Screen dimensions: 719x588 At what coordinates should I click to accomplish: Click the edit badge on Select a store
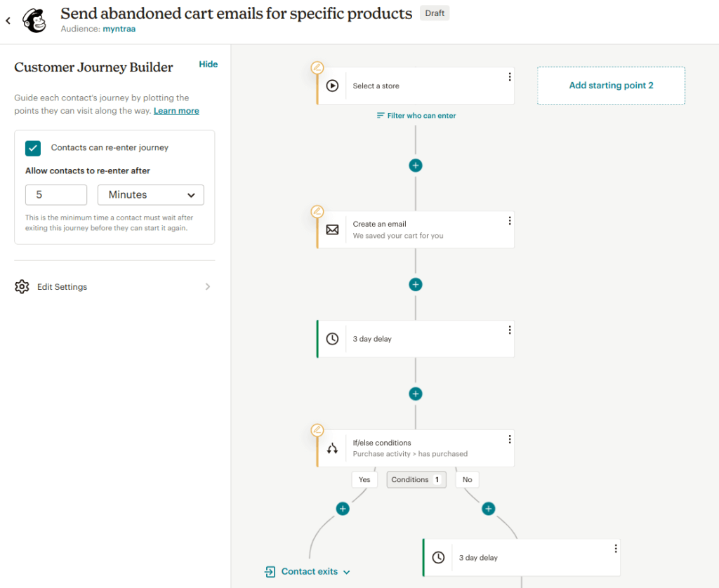317,68
